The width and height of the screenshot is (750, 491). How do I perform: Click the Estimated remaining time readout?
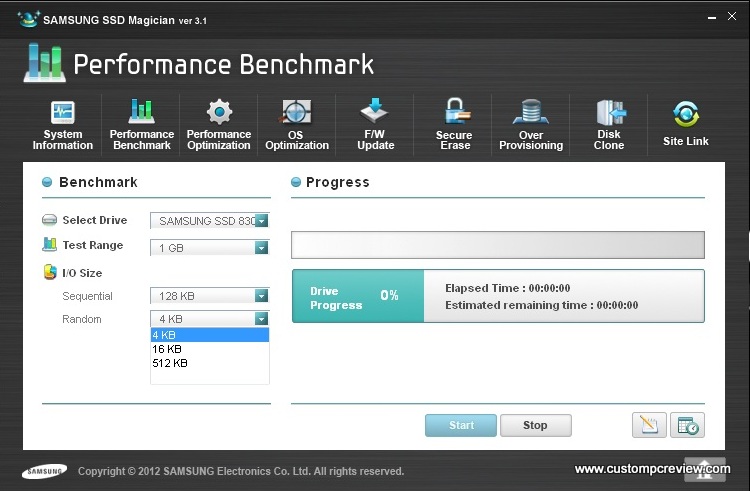(x=541, y=305)
